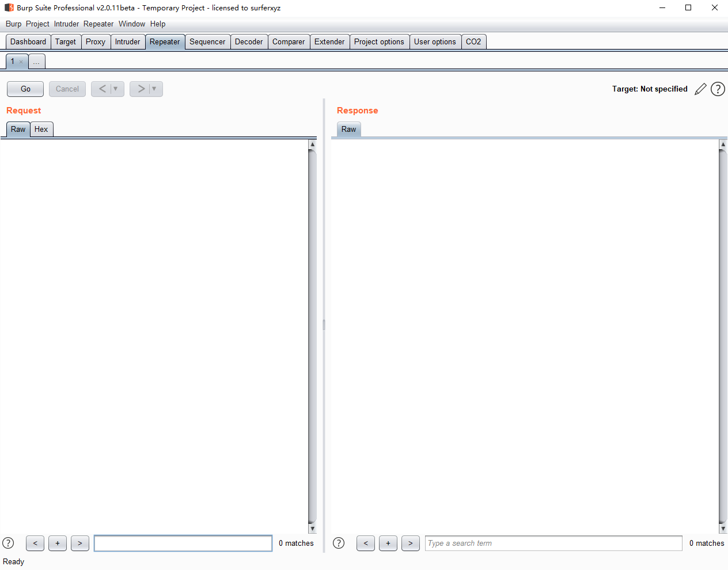Click the pencil icon to edit target

(x=700, y=89)
